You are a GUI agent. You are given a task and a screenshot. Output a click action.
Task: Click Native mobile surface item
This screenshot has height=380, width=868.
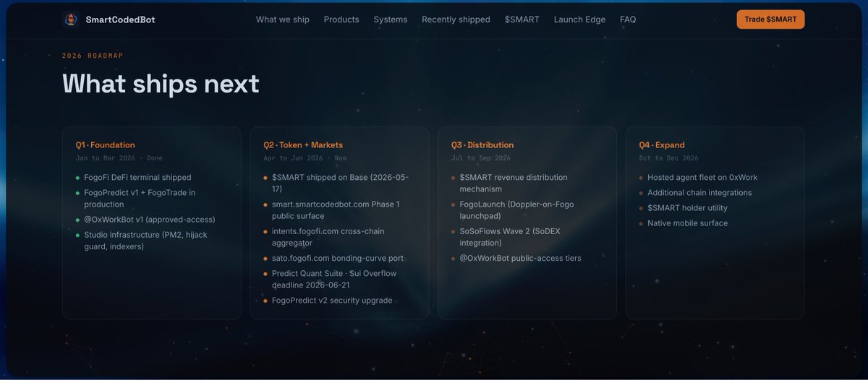(687, 223)
